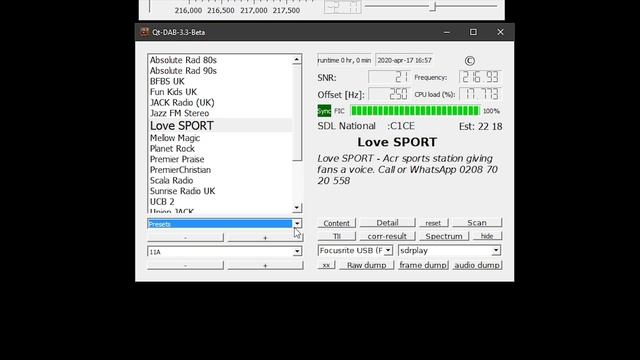Start an audio dump
Viewport: 640px width, 360px height.
click(477, 265)
